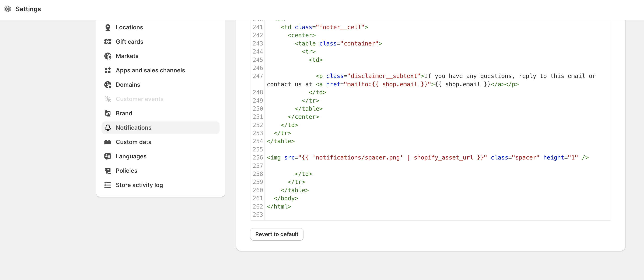Click the Locations pin icon
This screenshot has height=280, width=644.
[108, 27]
